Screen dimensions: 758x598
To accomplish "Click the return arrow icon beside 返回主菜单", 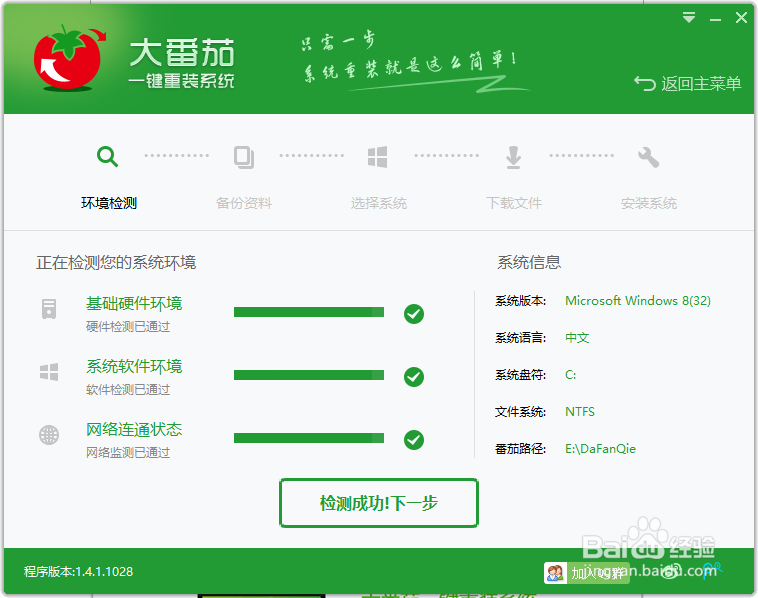I will (x=645, y=84).
